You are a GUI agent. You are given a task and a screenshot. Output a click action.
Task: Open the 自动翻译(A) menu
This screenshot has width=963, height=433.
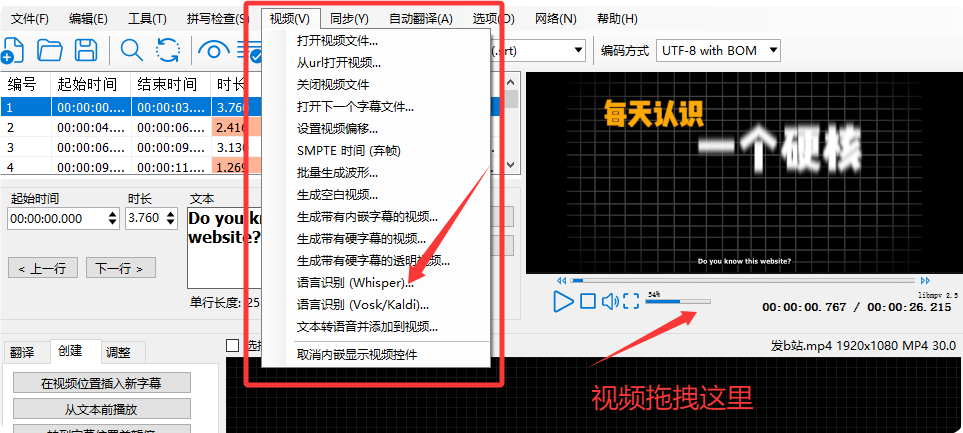pos(421,19)
